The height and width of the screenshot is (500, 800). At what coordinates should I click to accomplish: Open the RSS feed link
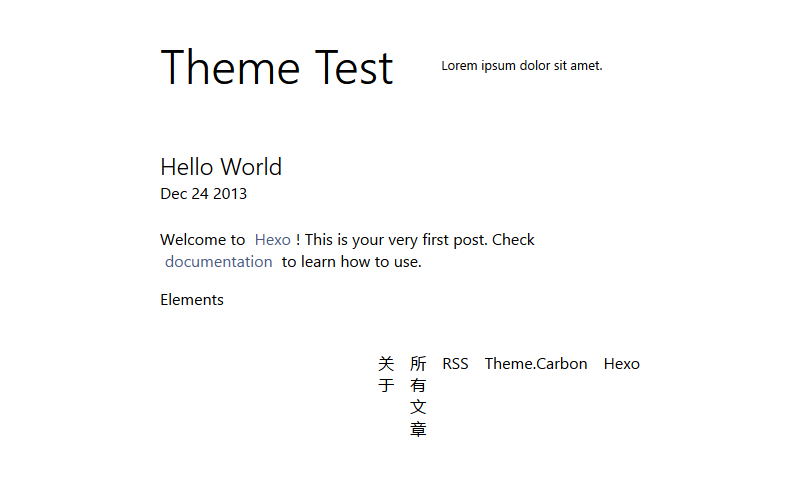455,364
